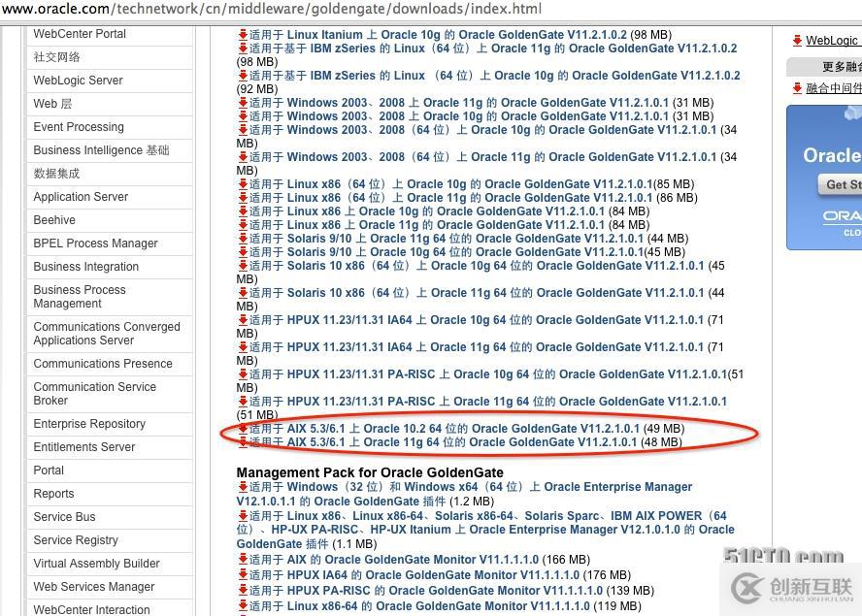Open 社交网络 sidebar link
The width and height of the screenshot is (862, 616).
(56, 57)
